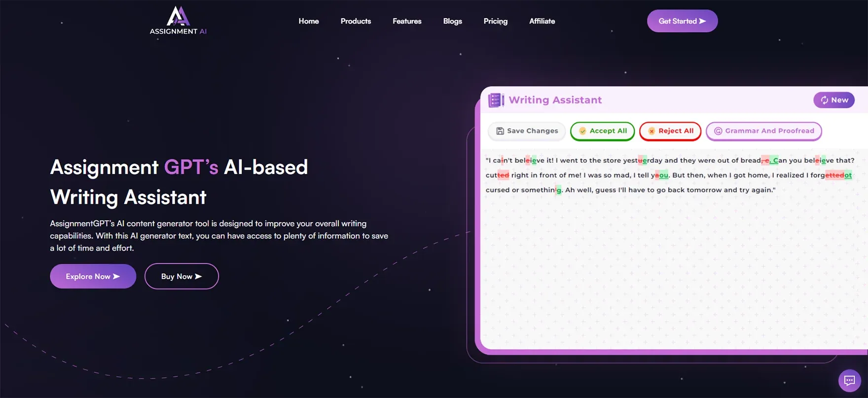
Task: Click the refresh icon on the New button
Action: tap(824, 100)
